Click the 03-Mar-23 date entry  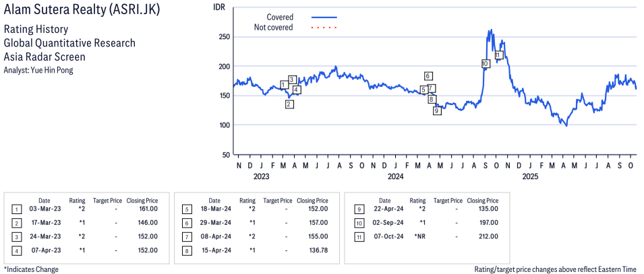point(44,209)
